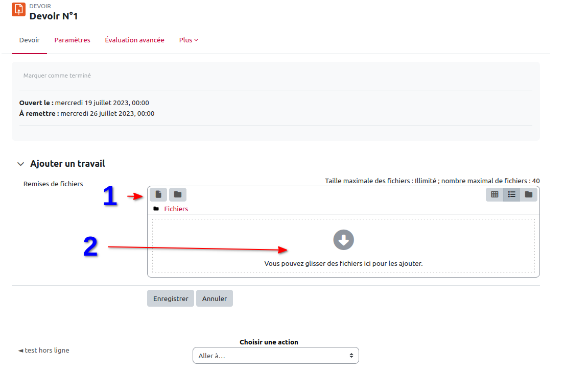Open the Fichiers folder link
This screenshot has width=588, height=373.
176,209
